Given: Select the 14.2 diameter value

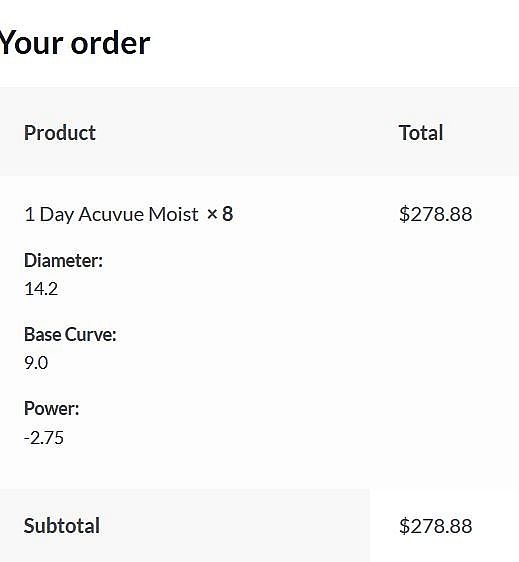Looking at the screenshot, I should point(41,289).
